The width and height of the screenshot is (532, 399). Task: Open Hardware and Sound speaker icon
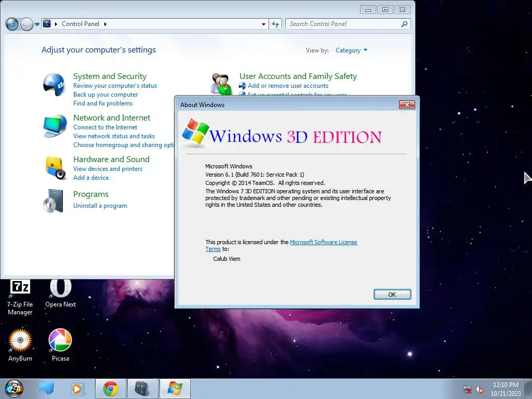click(55, 168)
